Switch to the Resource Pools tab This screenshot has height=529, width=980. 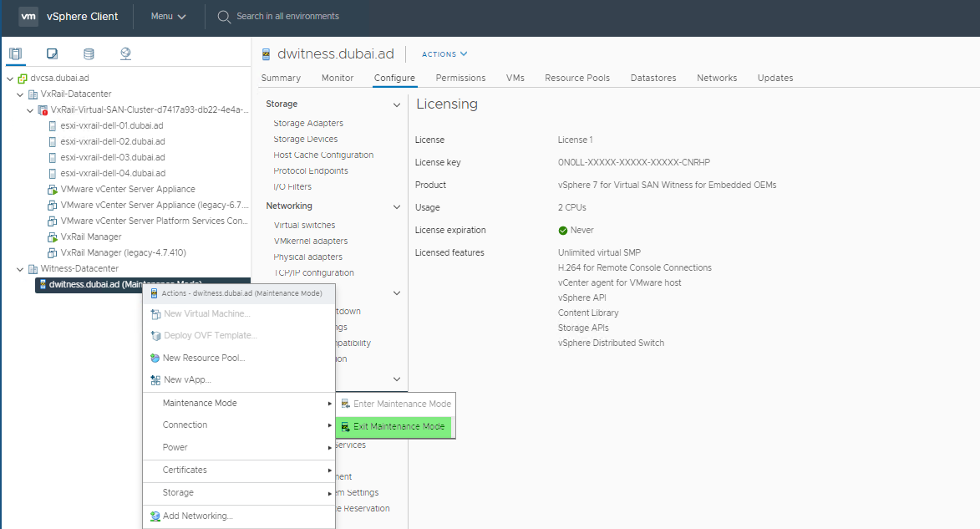coord(576,79)
